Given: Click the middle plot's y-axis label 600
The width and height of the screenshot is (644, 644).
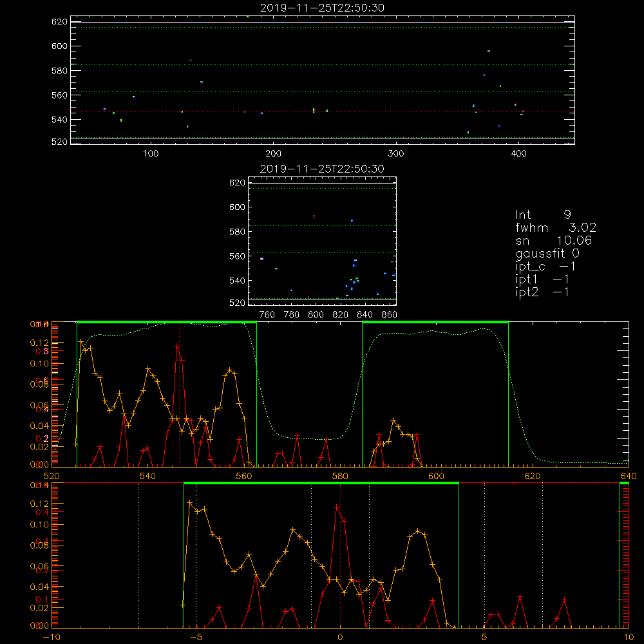Looking at the screenshot, I should 236,207.
